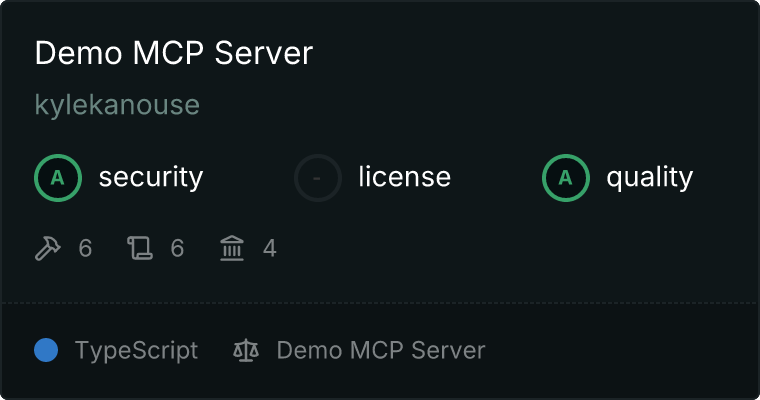Click empty card space right of the title
The width and height of the screenshot is (760, 400).
pos(540,54)
